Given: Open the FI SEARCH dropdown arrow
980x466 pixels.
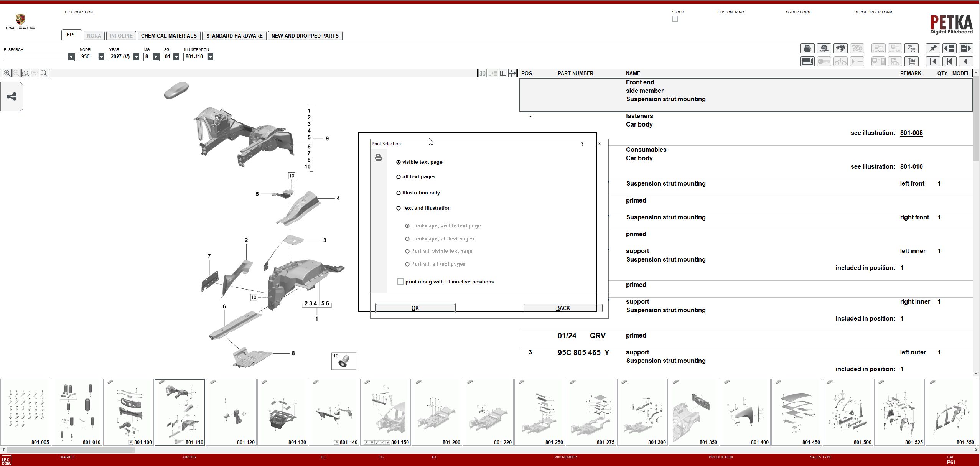Looking at the screenshot, I should pyautogui.click(x=71, y=57).
